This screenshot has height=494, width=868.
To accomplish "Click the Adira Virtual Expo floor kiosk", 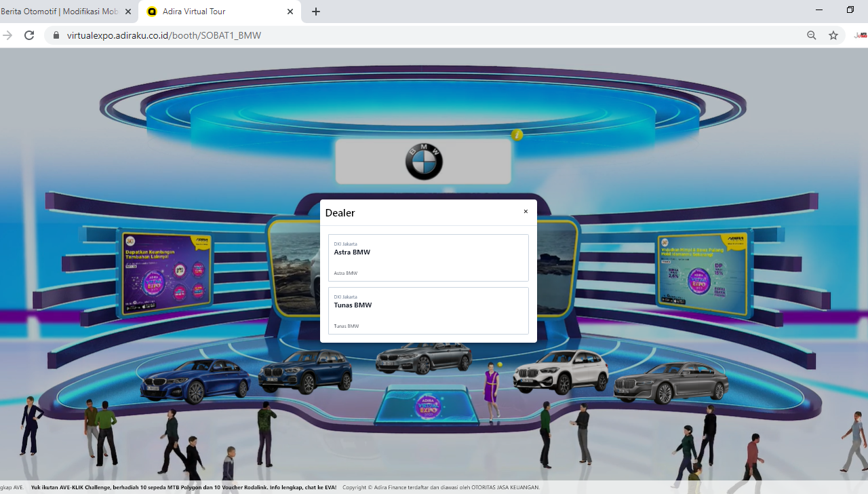I will coord(427,406).
